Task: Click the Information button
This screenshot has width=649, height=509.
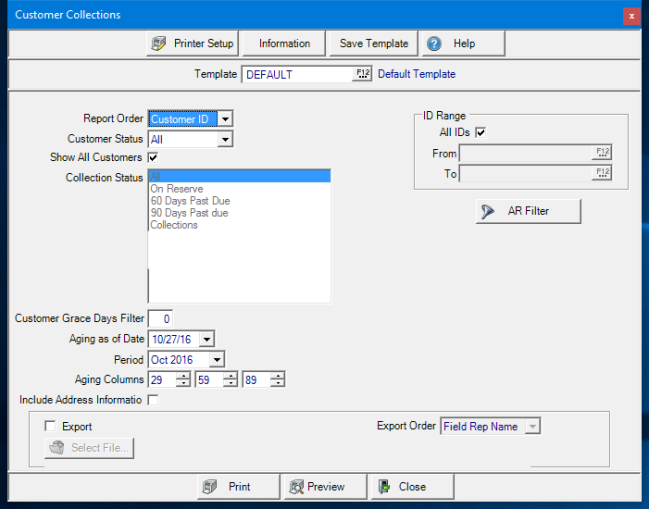Action: click(284, 44)
